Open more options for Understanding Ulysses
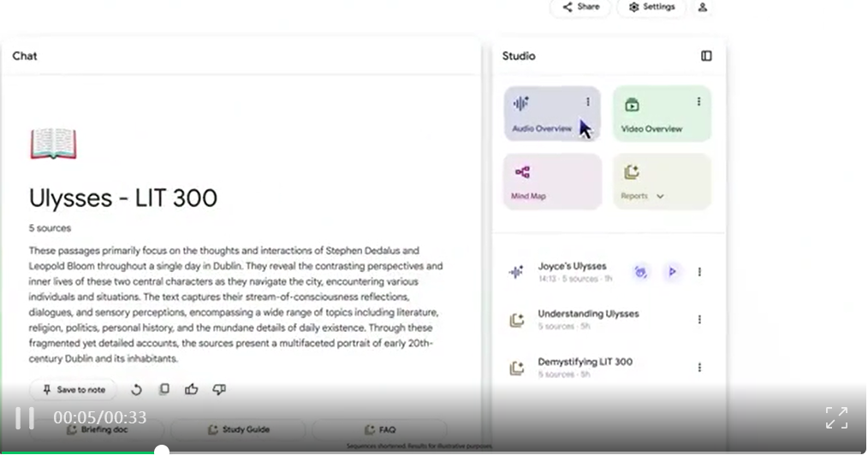This screenshot has height=455, width=868. coord(699,320)
